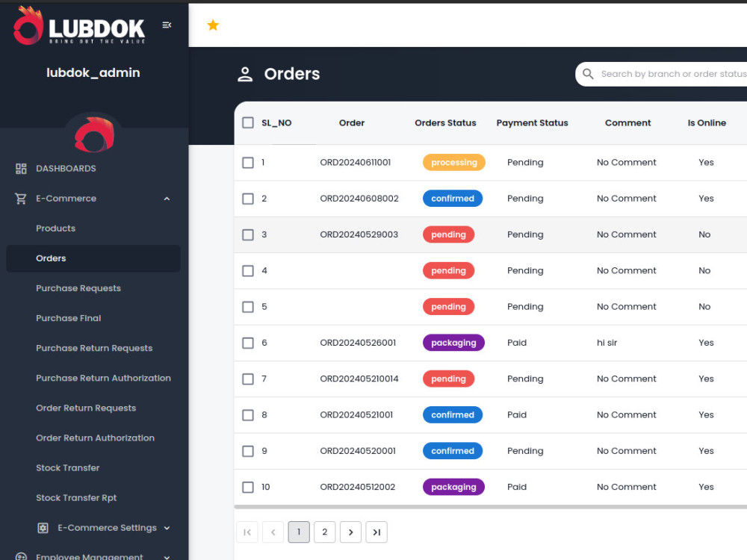Click the E-Commerce Settings gear icon
Viewport: 747px width, 560px height.
[x=43, y=528]
